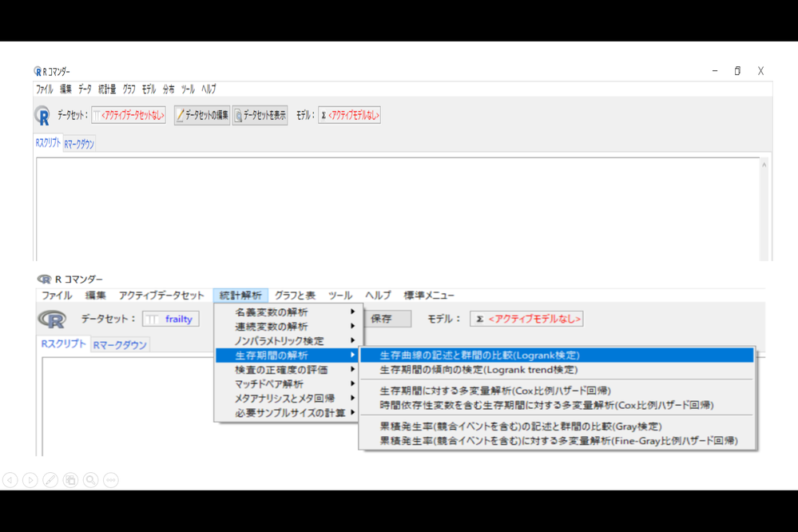This screenshot has width=798, height=532.
Task: Click the script pane scrollbar up arrow
Action: [764, 165]
